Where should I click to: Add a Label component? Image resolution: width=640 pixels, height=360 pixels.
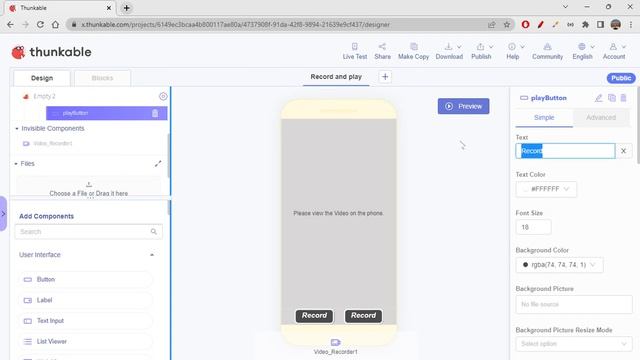coord(85,300)
